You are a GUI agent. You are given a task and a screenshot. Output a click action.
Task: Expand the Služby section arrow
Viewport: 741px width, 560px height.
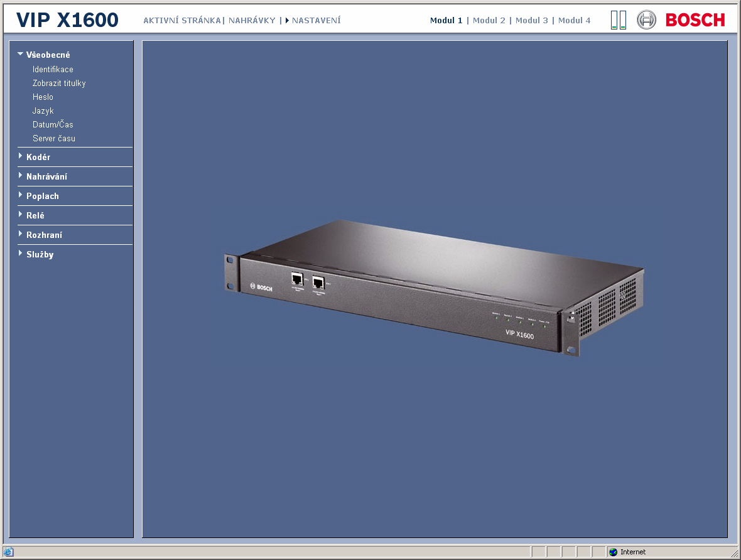(x=20, y=253)
